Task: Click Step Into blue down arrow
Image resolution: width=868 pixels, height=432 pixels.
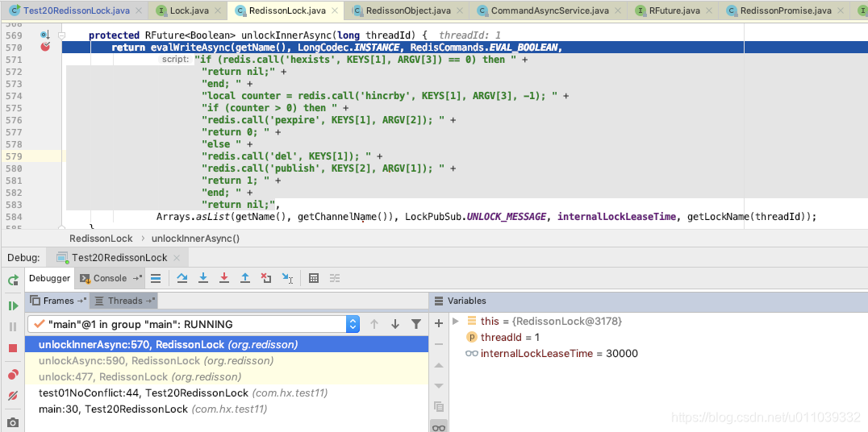Action: 203,278
